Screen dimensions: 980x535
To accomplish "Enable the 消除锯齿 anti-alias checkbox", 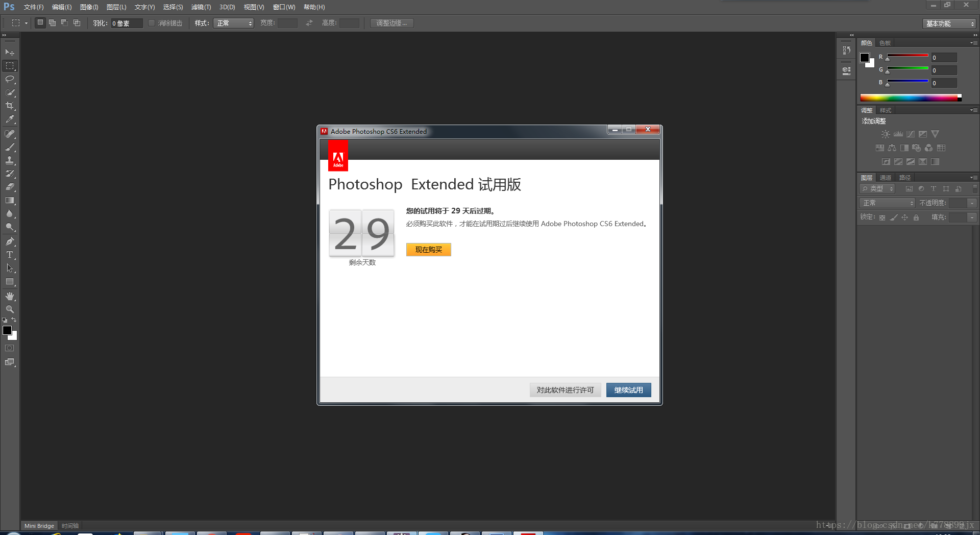I will tap(152, 23).
